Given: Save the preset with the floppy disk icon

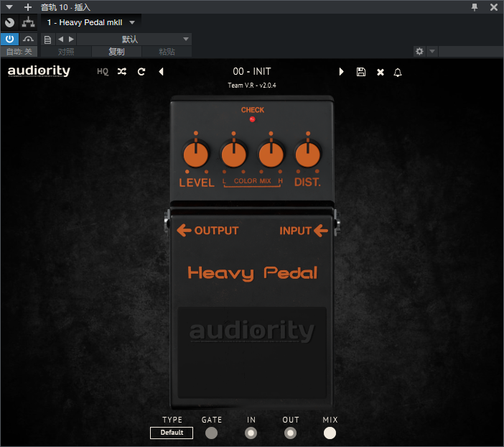Looking at the screenshot, I should [361, 72].
